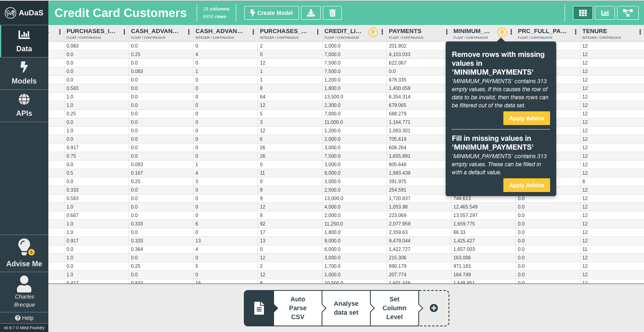Select minimum payments cell 12,465.549

(483, 207)
